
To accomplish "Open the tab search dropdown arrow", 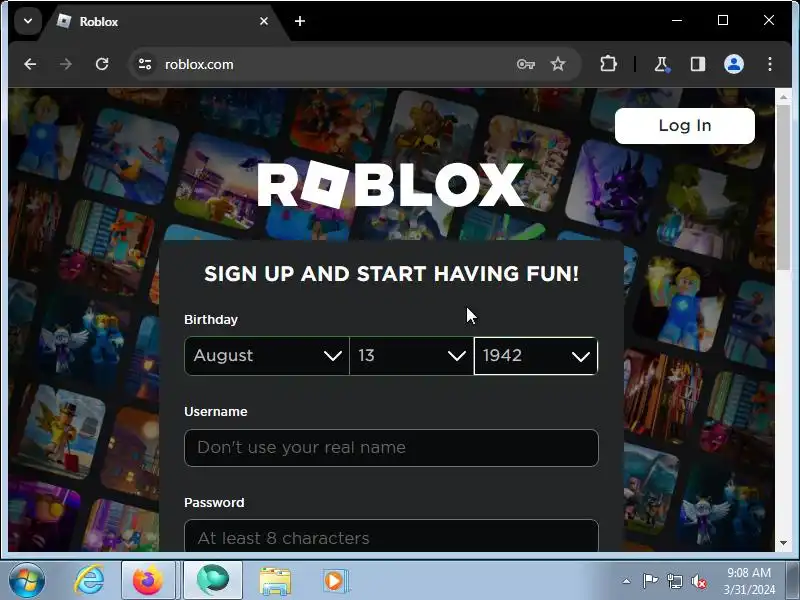I will click(x=28, y=21).
